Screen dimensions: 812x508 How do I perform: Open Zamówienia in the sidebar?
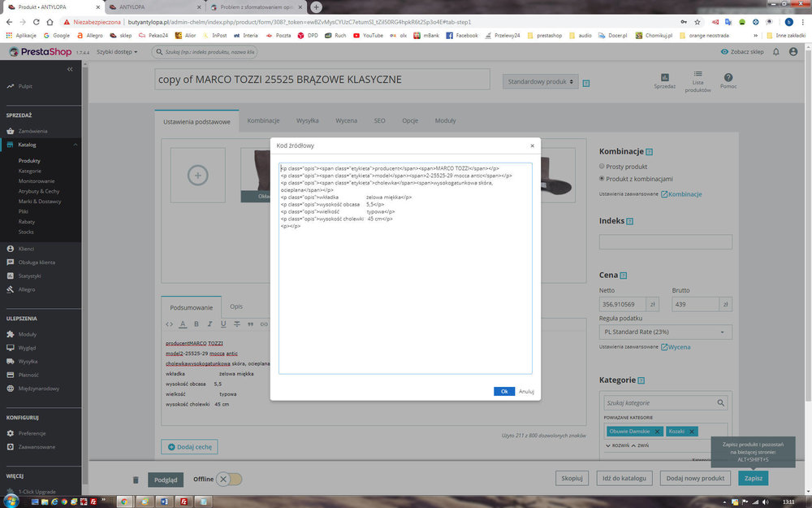pos(32,131)
